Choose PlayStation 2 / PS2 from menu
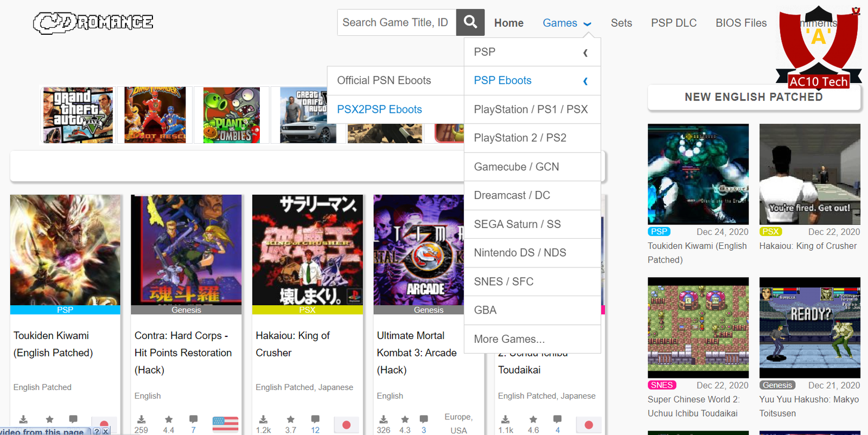Image resolution: width=868 pixels, height=435 pixels. point(532,138)
